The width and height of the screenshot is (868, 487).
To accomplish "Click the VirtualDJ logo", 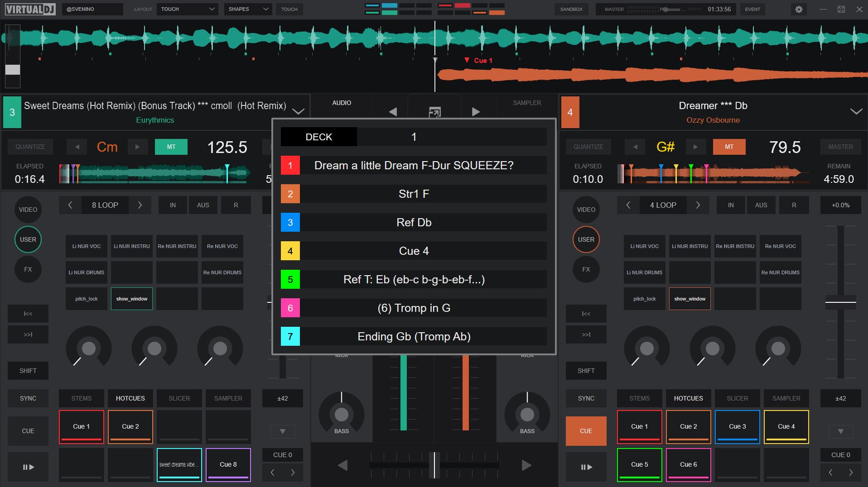I will tap(30, 9).
